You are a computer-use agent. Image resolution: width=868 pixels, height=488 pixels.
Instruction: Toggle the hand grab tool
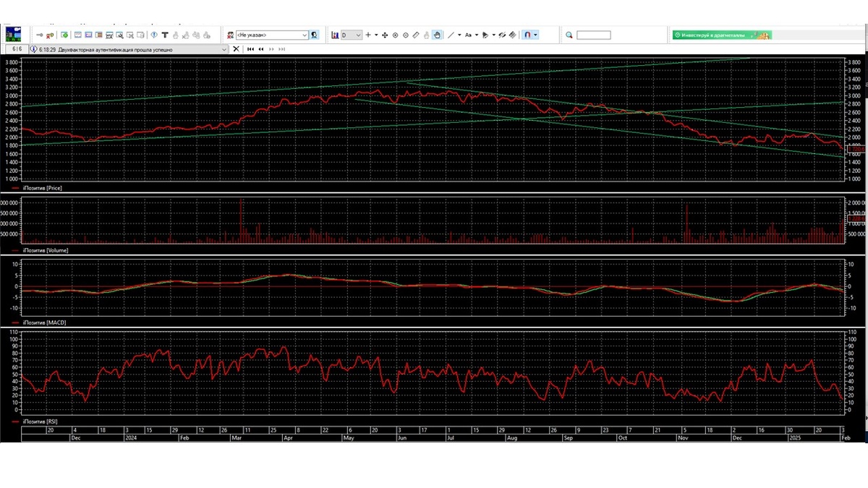[438, 35]
